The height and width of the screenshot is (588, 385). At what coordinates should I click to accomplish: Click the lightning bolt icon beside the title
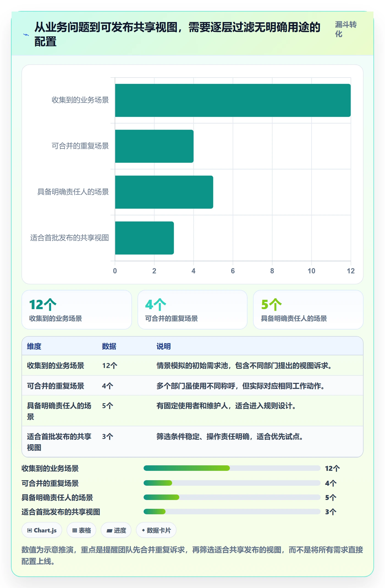click(26, 35)
